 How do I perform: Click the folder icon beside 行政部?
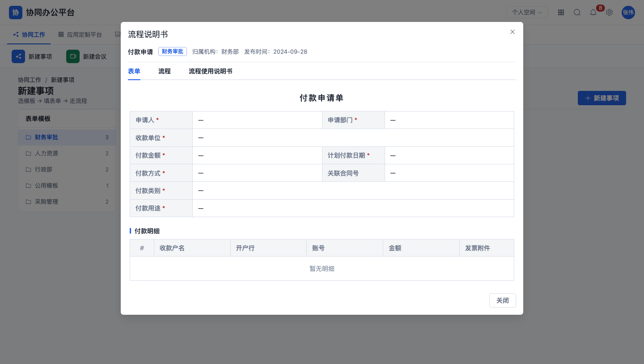pyautogui.click(x=29, y=170)
